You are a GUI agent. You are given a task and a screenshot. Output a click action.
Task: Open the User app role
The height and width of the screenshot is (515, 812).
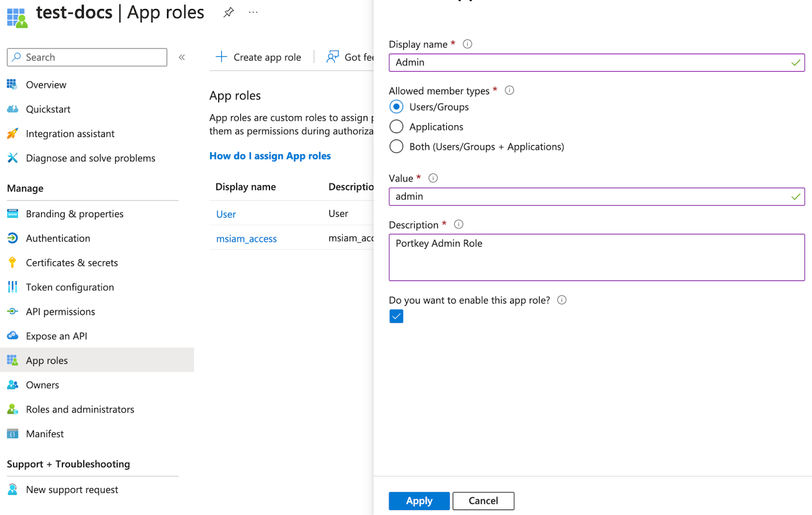[225, 214]
